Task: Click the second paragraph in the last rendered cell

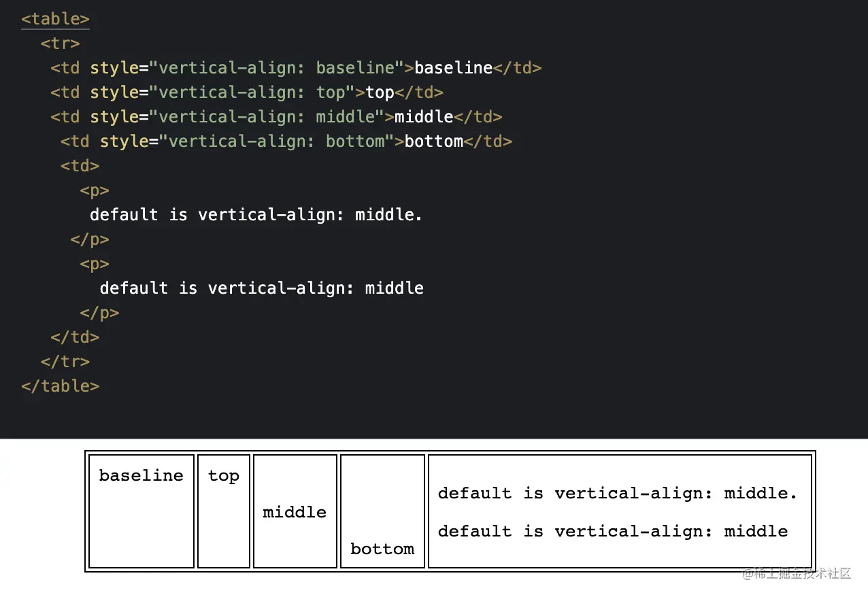Action: (612, 531)
